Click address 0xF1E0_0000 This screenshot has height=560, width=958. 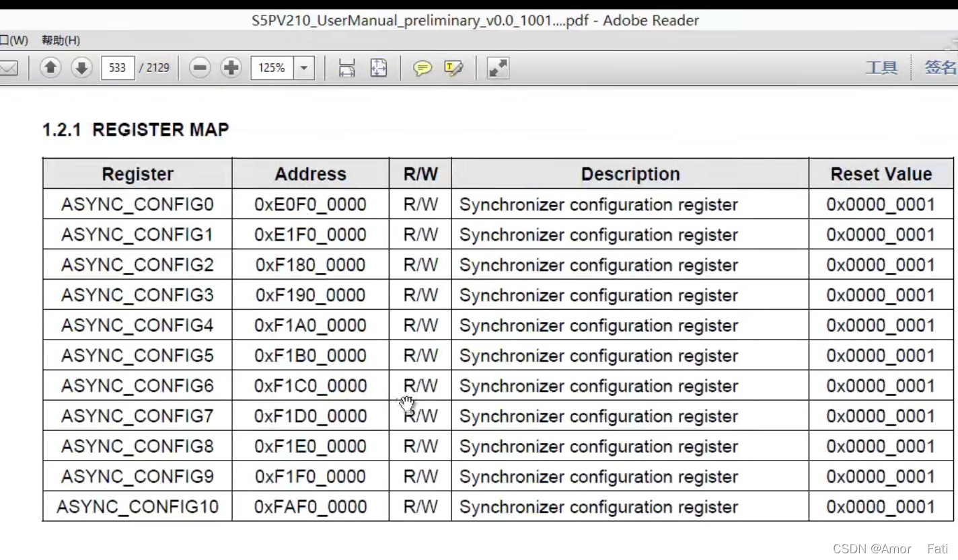click(310, 446)
